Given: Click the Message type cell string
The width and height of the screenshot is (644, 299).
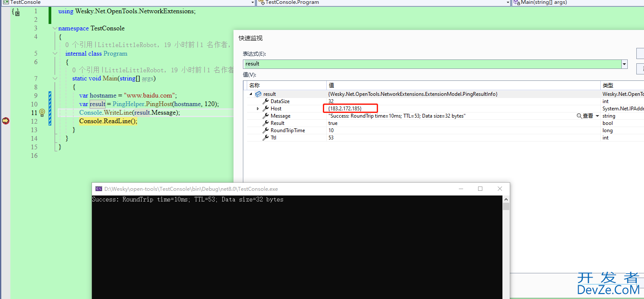Looking at the screenshot, I should [x=609, y=116].
